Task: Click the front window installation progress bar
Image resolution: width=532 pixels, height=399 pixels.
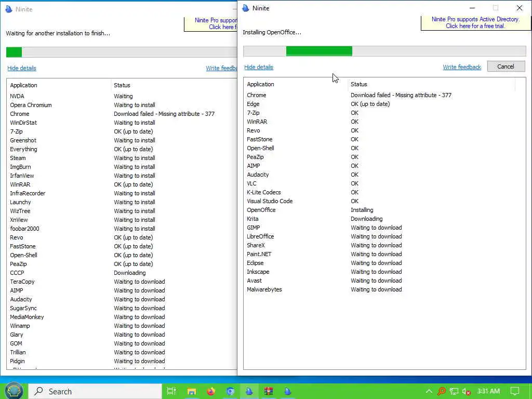Action: click(384, 51)
